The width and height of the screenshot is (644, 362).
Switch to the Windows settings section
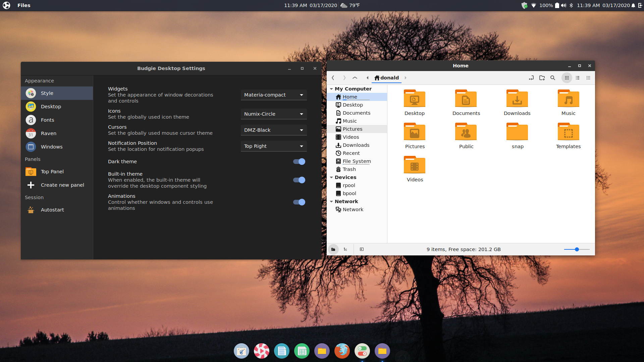(51, 146)
